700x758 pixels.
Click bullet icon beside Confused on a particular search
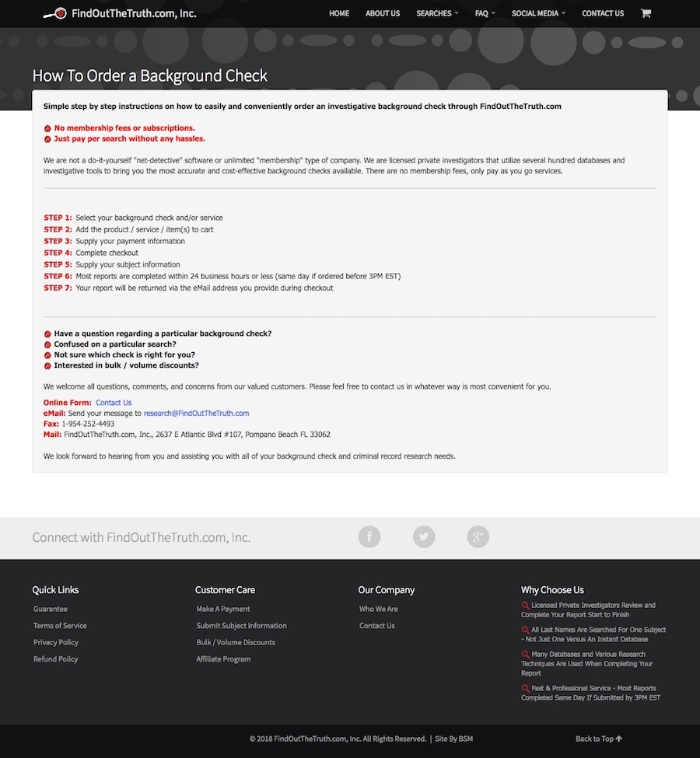(x=47, y=344)
